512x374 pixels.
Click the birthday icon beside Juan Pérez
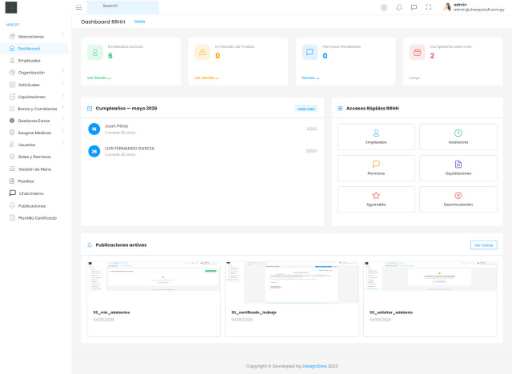pos(94,129)
